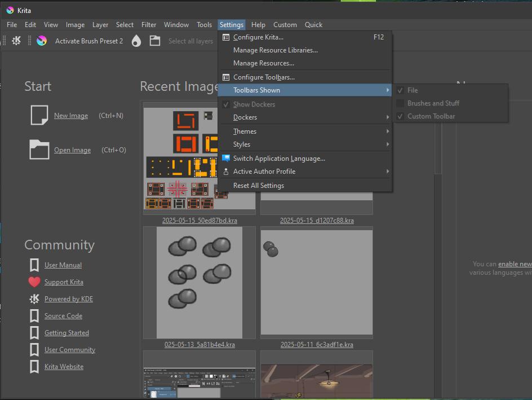Image resolution: width=532 pixels, height=400 pixels.
Task: Open the Filter menu
Action: 149,25
